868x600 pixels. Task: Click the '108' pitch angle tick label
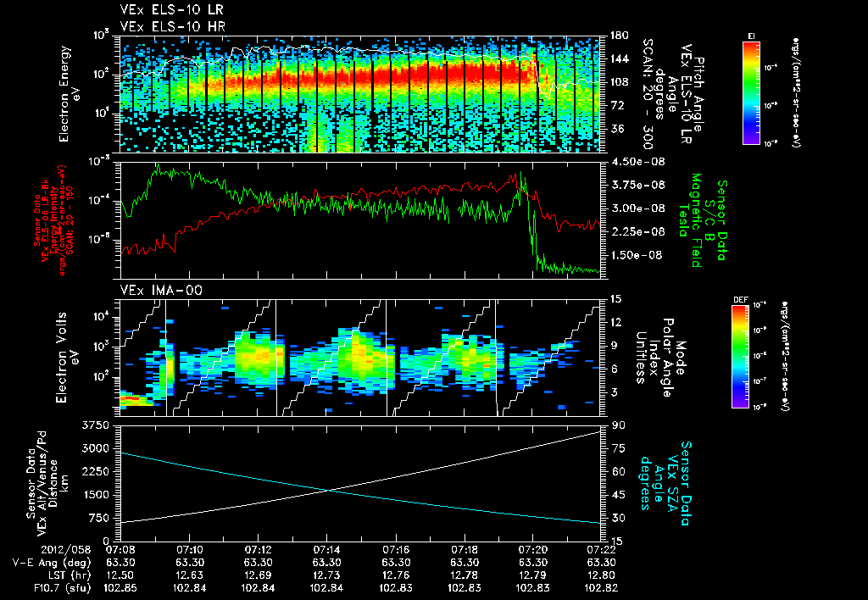pyautogui.click(x=618, y=82)
